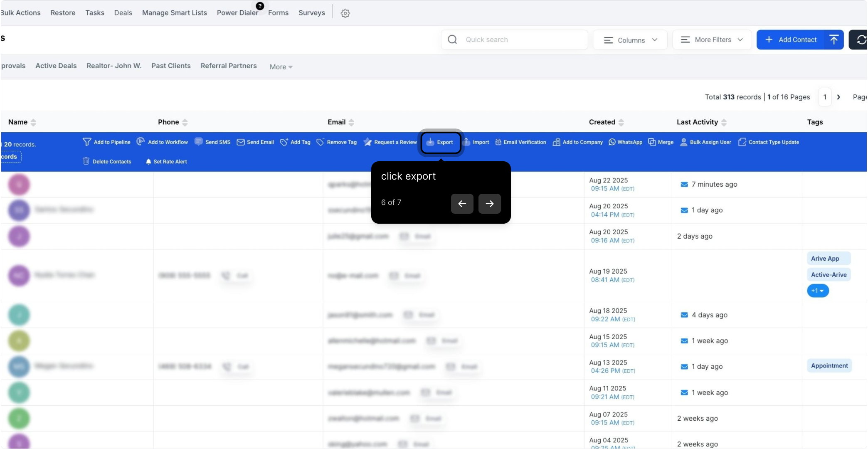
Task: Click the refresh icon button
Action: point(861,40)
